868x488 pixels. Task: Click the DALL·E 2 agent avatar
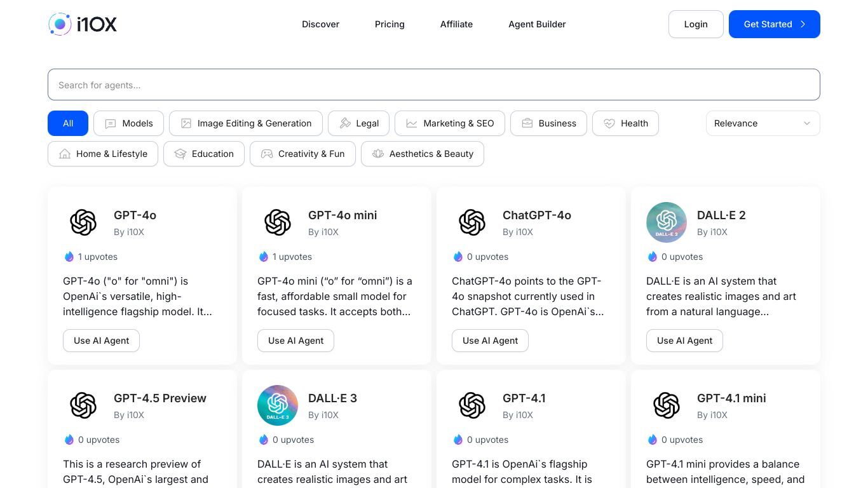pyautogui.click(x=666, y=222)
